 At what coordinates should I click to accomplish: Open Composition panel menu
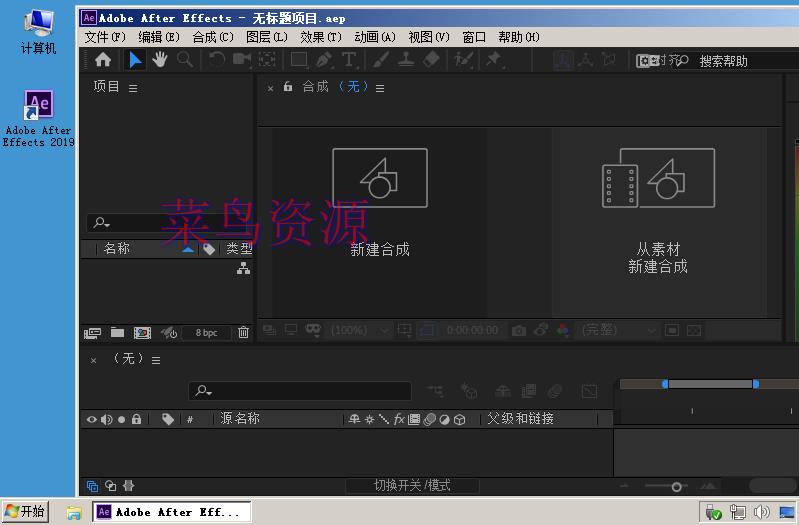(x=380, y=89)
